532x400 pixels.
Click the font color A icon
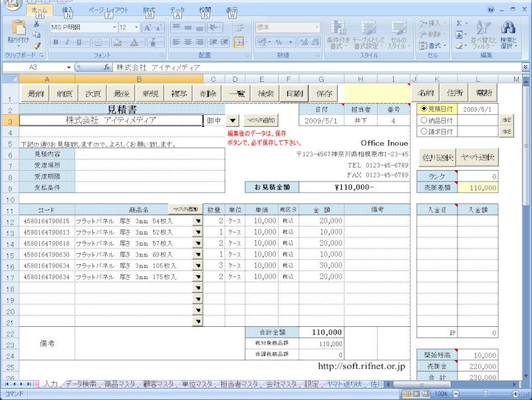pos(134,43)
